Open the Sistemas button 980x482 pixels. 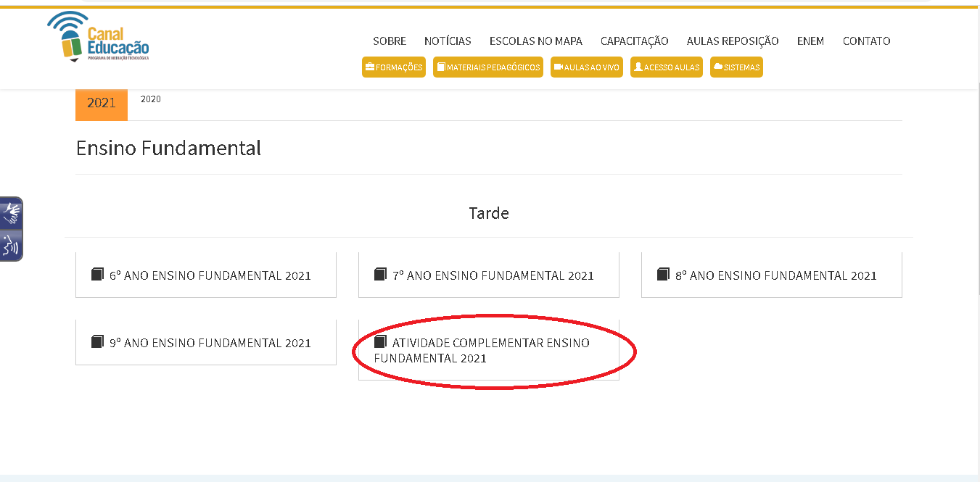pyautogui.click(x=736, y=67)
